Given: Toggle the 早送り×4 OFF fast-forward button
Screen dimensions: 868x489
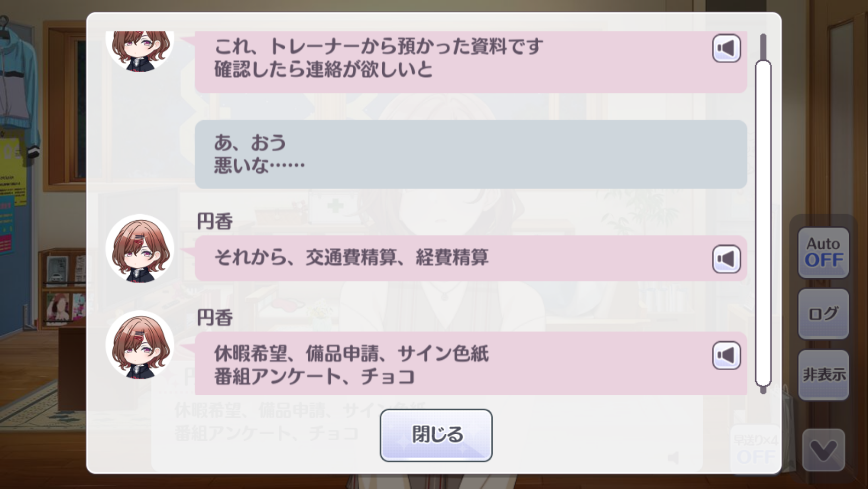Looking at the screenshot, I should (755, 449).
